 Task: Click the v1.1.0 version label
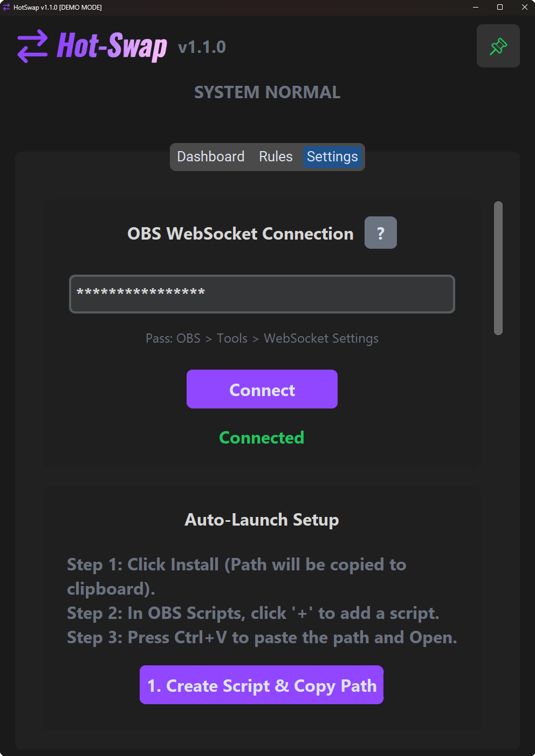(x=202, y=47)
